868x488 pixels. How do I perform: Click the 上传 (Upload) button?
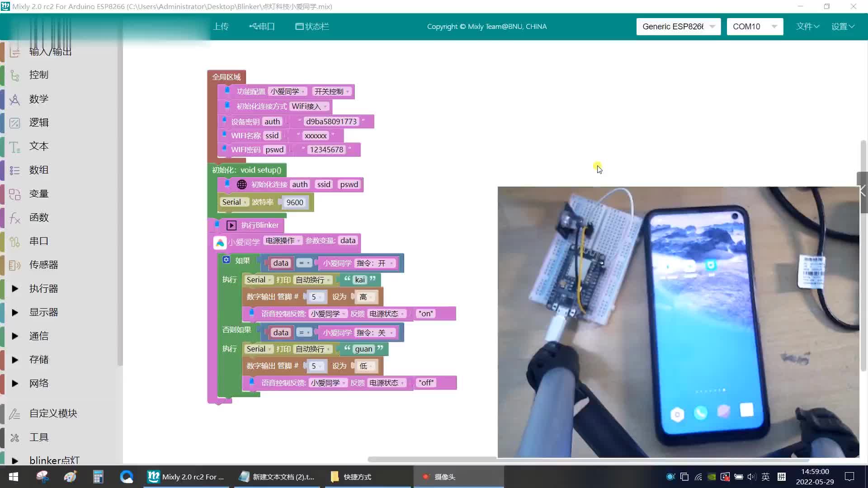220,26
